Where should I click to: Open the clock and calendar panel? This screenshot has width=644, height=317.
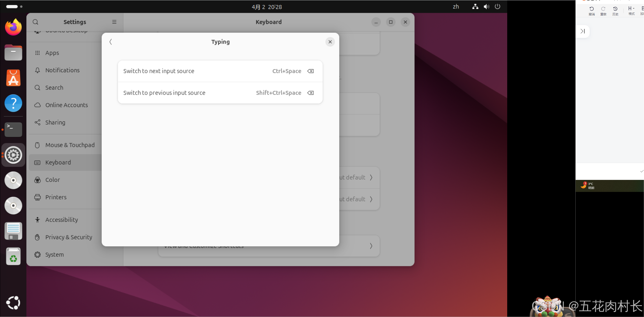pos(267,7)
